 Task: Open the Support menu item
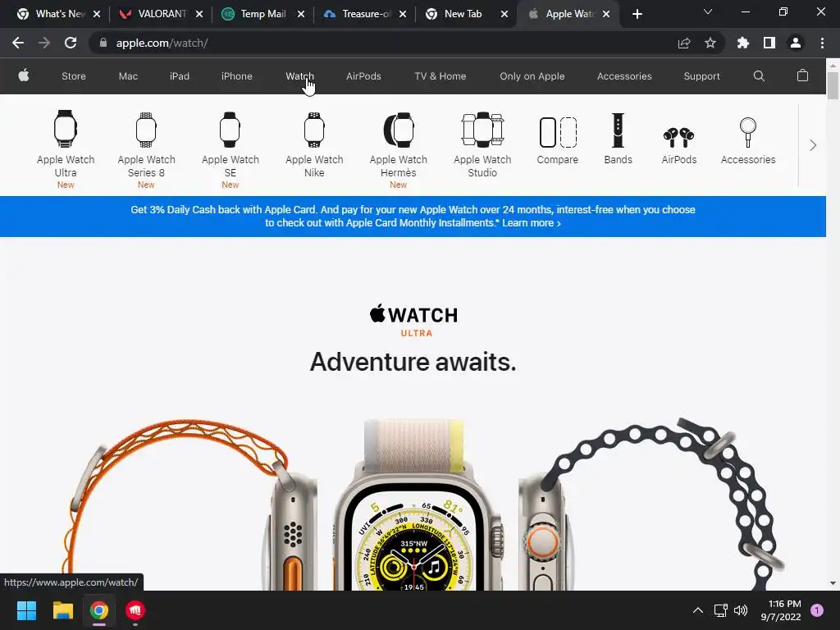coord(701,76)
